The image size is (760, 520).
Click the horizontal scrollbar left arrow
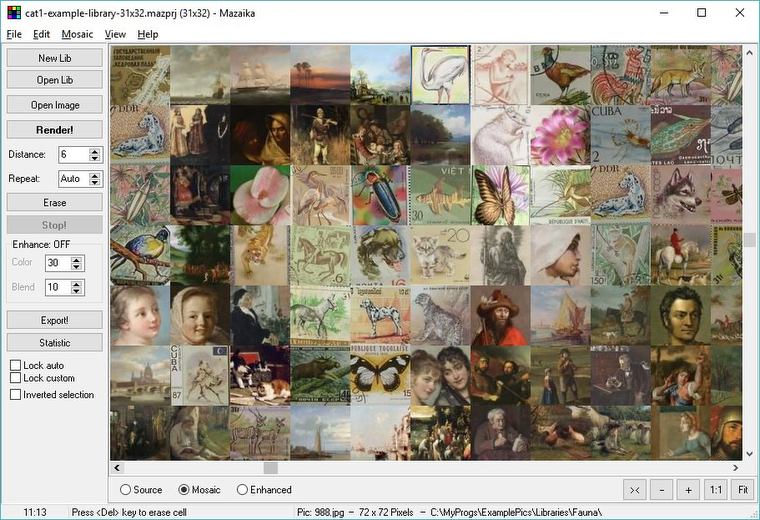117,468
